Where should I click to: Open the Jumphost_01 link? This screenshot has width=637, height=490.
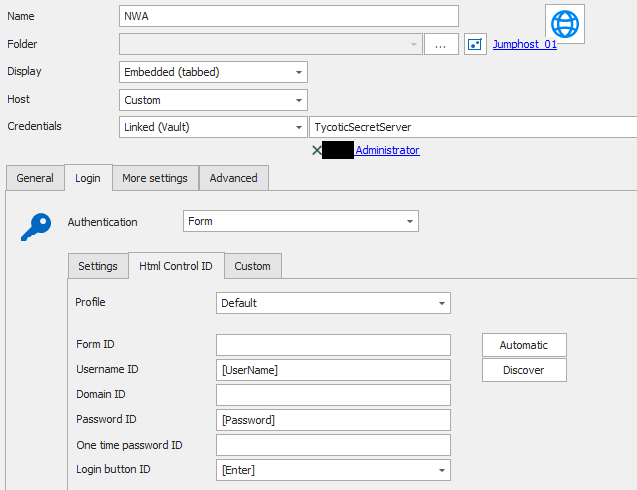(x=524, y=44)
